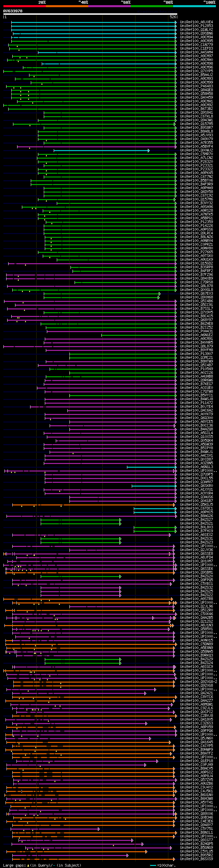This screenshot has width=219, height=868.
Task: Select hit label UniRef100_C5Y751
Action: click(196, 829)
